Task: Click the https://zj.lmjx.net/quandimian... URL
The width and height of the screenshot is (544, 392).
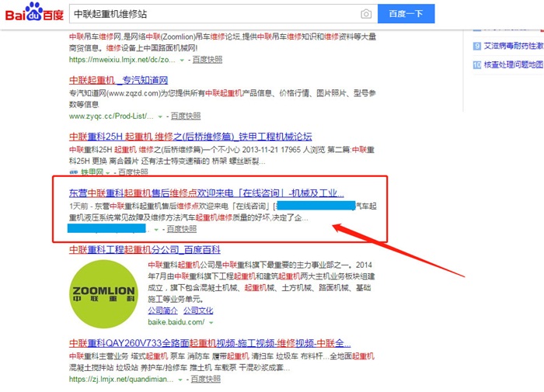Action: pos(121,379)
